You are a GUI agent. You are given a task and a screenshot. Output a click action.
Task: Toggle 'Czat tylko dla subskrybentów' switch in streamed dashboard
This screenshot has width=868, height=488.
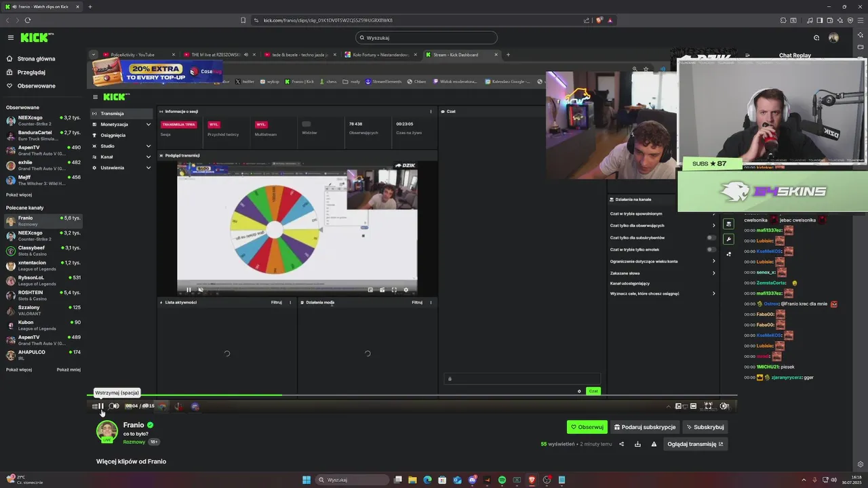click(711, 238)
